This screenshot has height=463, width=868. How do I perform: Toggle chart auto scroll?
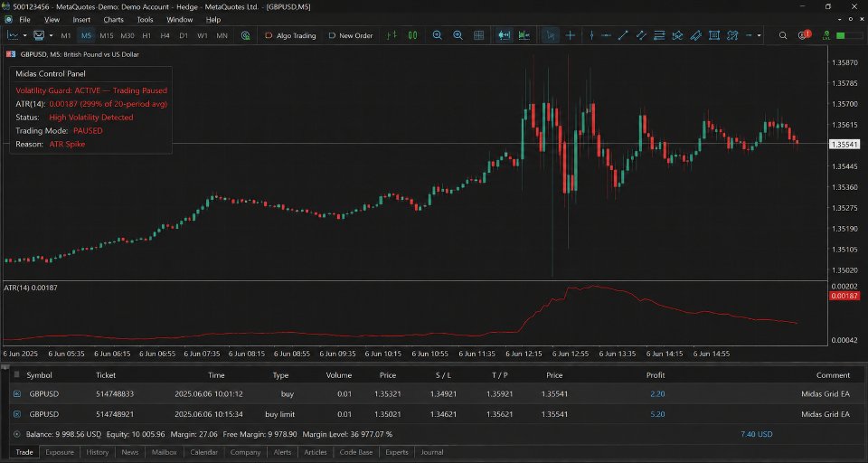504,35
